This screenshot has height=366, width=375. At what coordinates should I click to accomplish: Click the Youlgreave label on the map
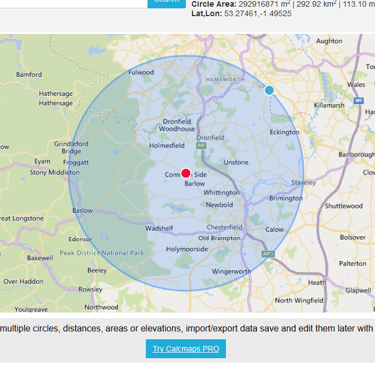coord(31,309)
